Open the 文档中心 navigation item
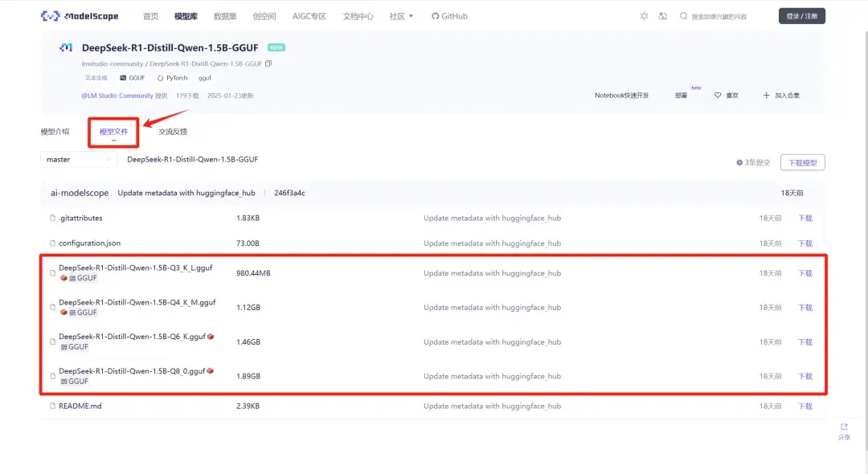Image resolution: width=868 pixels, height=474 pixels. [358, 16]
